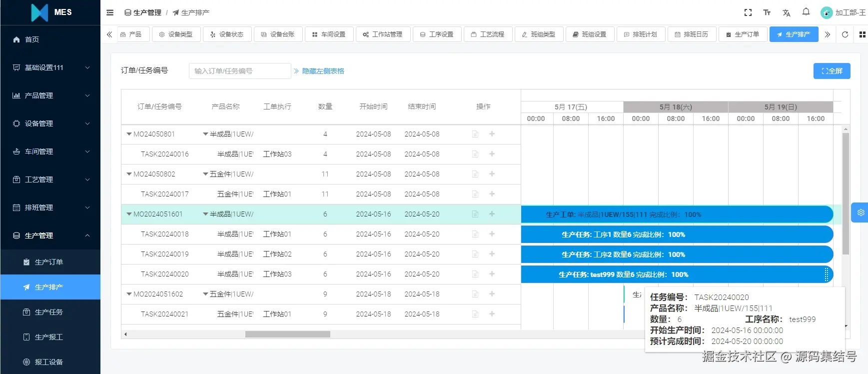Click the 5月 18(六) date header
The image size is (868, 374).
pyautogui.click(x=676, y=107)
